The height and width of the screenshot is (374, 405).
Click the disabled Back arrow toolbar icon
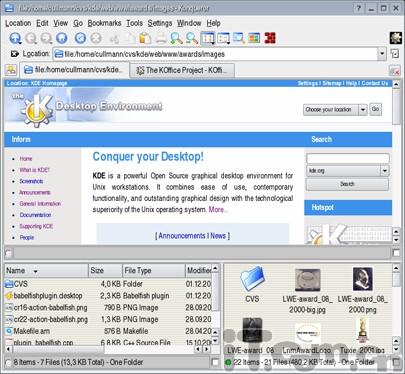pos(31,38)
